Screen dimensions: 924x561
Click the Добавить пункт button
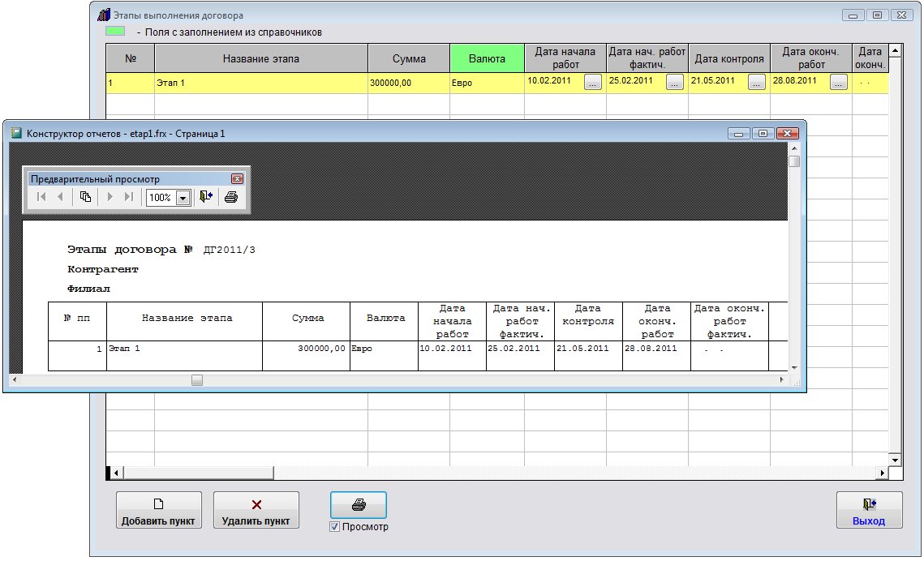tap(158, 512)
